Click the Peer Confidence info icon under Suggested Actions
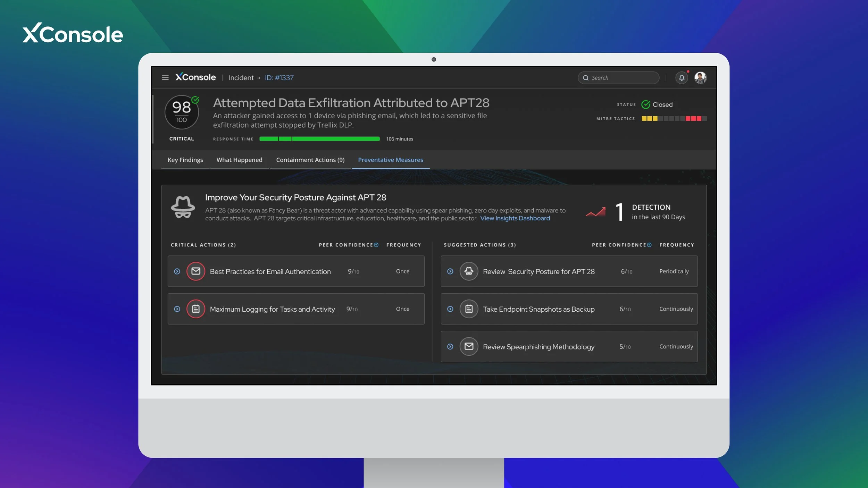 click(x=649, y=245)
